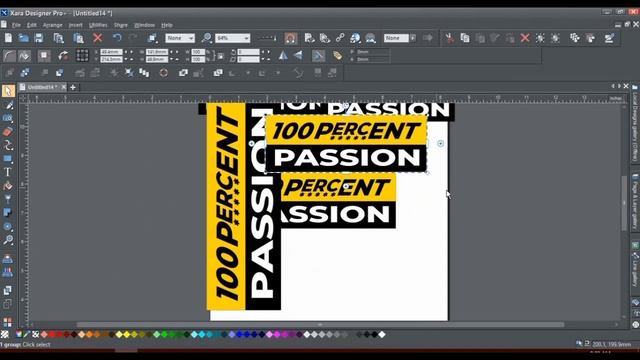Viewport: 640px width, 360px height.
Task: Open a file with folder icon
Action: click(x=23, y=38)
